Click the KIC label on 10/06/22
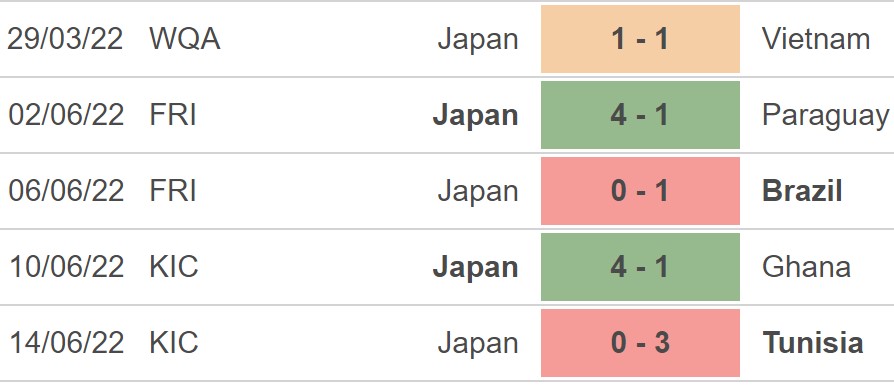 (174, 266)
